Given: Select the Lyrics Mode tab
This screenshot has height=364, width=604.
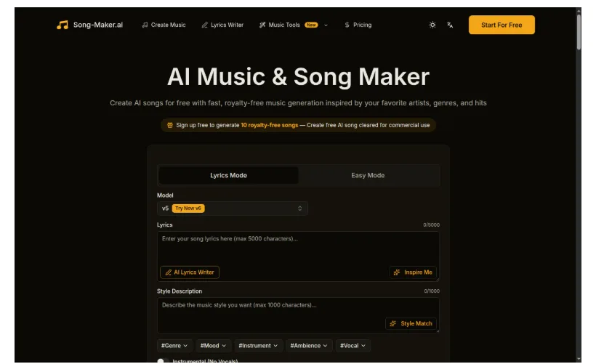Looking at the screenshot, I should [x=228, y=175].
